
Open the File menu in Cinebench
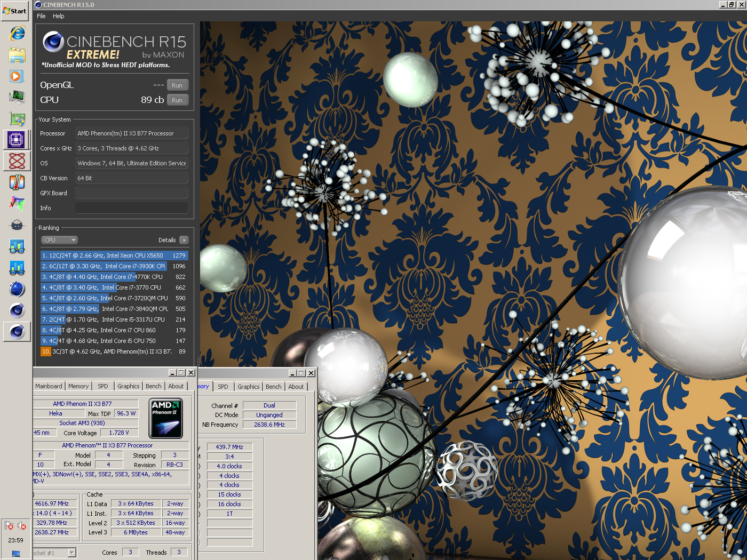(41, 16)
